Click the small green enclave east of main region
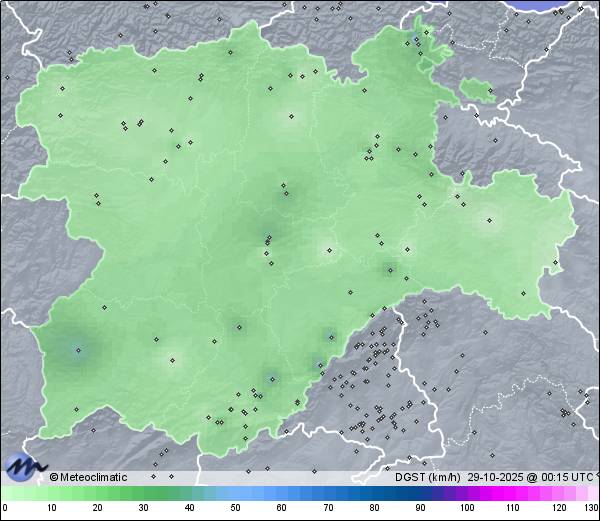The image size is (600, 521). click(x=478, y=92)
